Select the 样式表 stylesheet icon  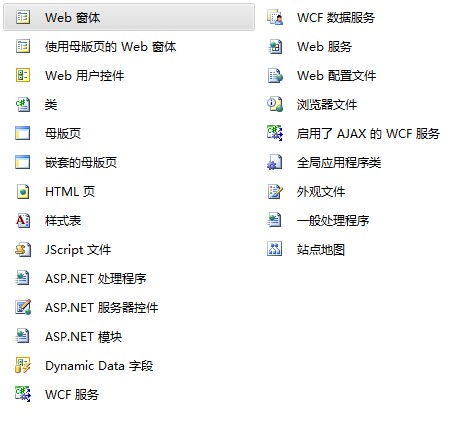(23, 220)
